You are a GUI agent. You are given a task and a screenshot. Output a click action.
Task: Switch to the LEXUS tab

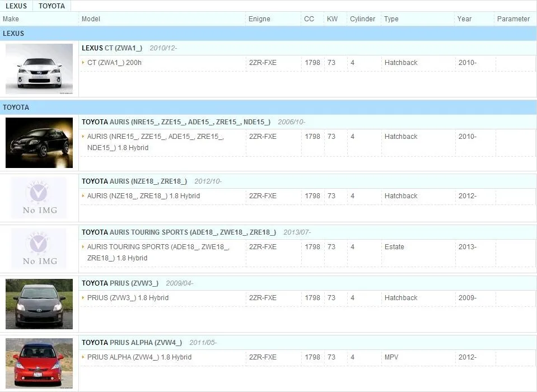tap(16, 6)
